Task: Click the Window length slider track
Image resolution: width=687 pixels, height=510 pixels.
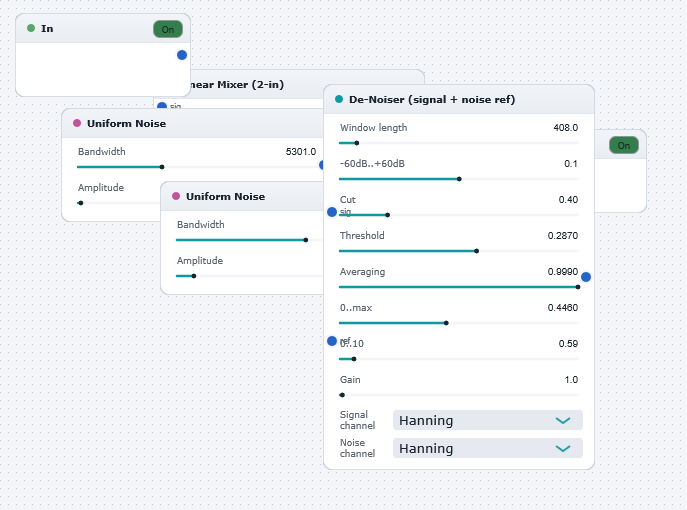Action: 459,143
